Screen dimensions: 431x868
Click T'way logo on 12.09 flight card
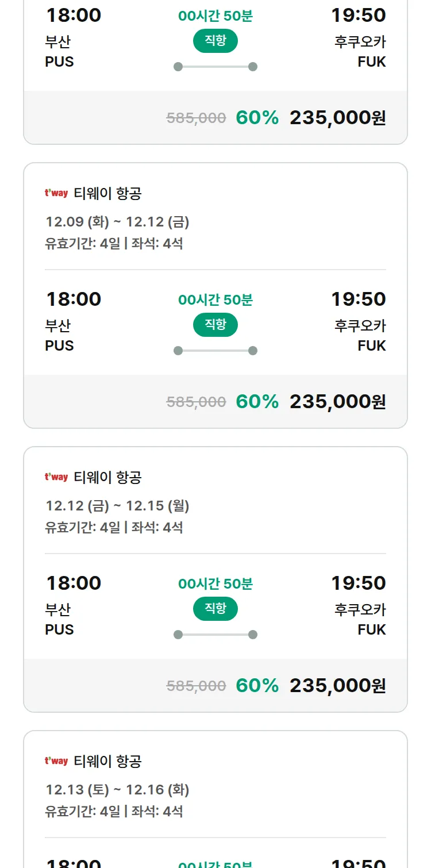click(56, 193)
